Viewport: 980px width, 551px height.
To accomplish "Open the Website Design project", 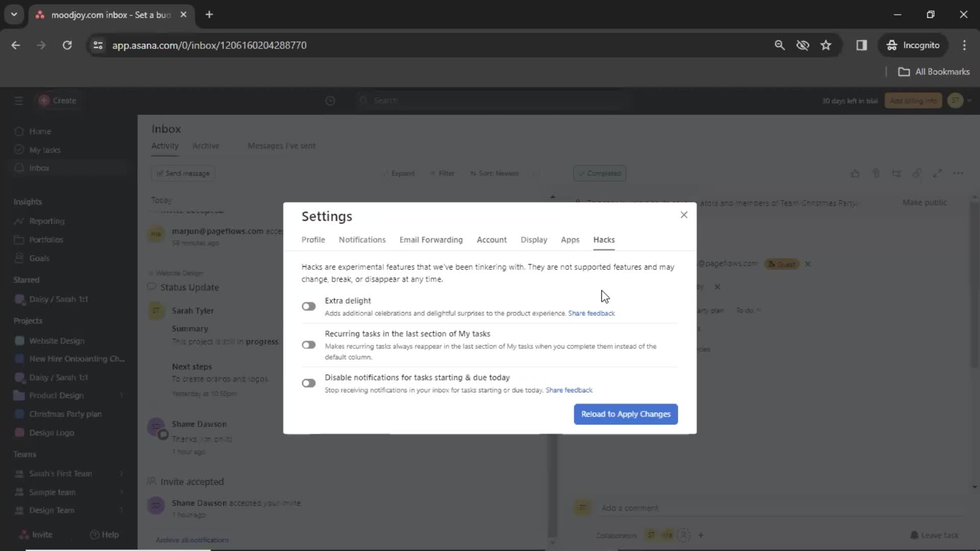I will coord(57,341).
